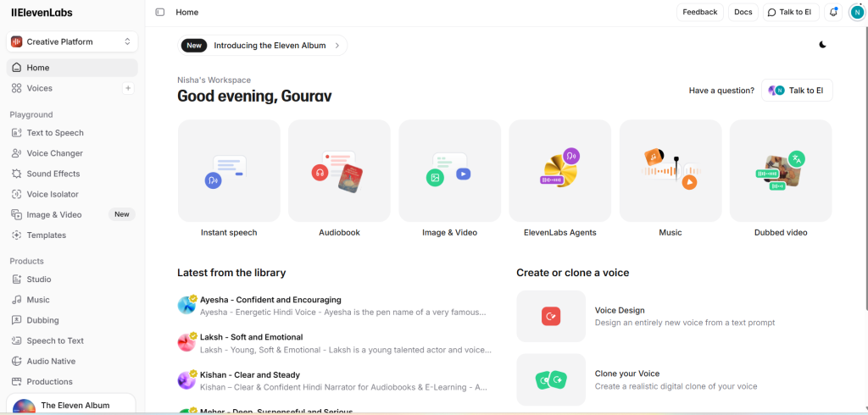The height and width of the screenshot is (415, 868).
Task: Click Nisha's Workspace label
Action: 214,80
